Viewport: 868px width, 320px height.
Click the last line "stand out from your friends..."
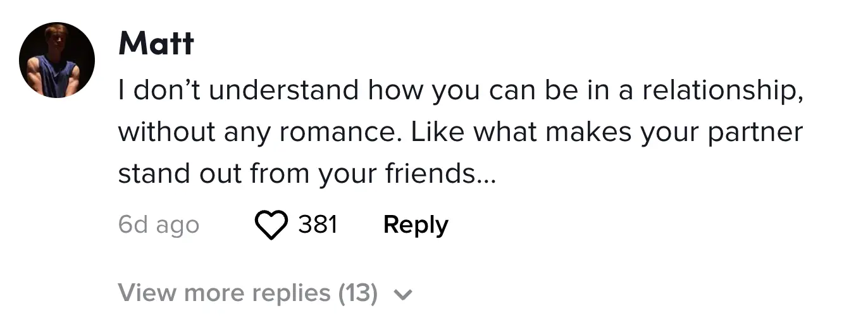coord(307,173)
